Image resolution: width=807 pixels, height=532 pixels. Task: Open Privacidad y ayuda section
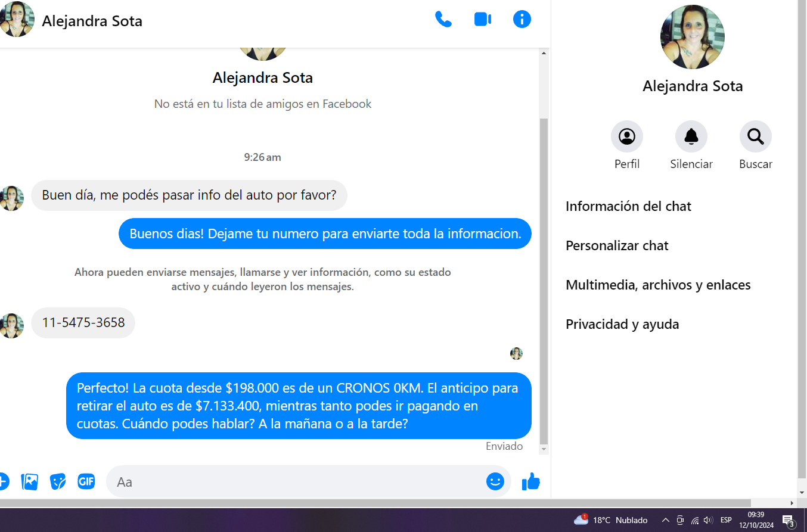point(622,325)
